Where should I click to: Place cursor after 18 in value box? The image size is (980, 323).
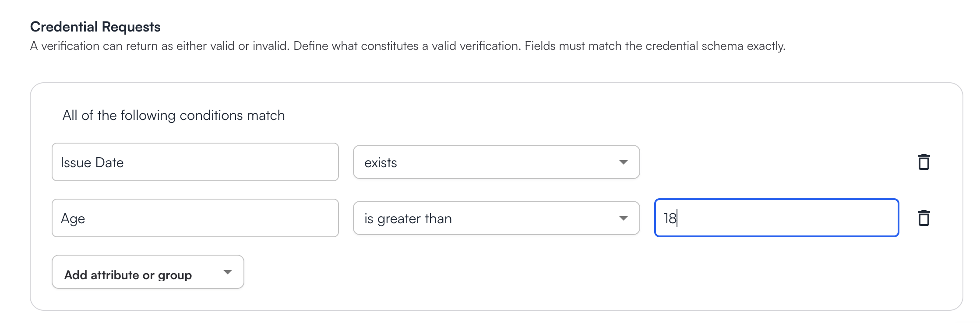point(677,218)
